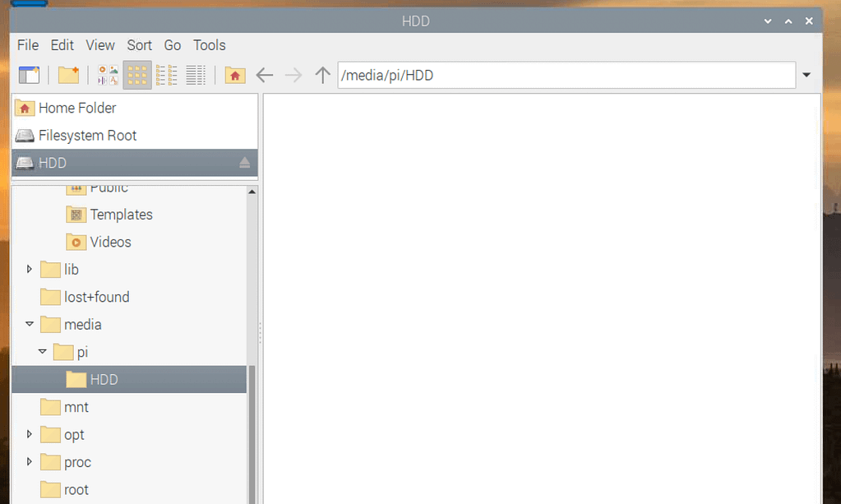
Task: Open the Edit menu
Action: 62,45
